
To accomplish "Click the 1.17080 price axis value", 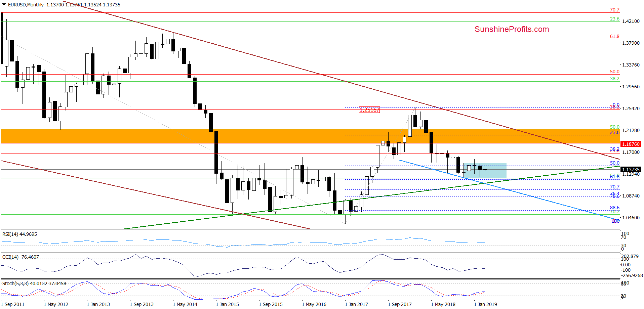I will (631, 152).
